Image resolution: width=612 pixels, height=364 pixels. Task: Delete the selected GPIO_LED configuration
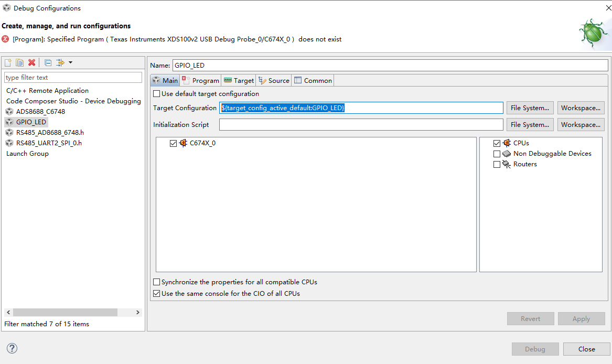point(31,62)
